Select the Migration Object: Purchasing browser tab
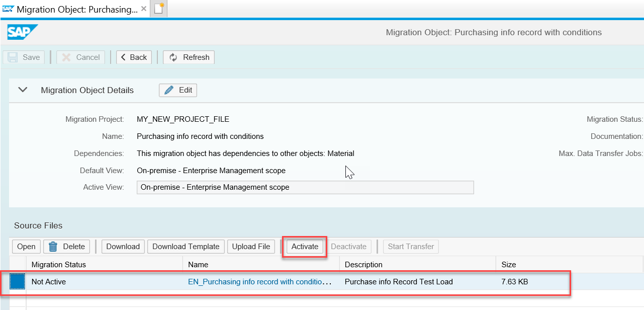 coord(75,9)
